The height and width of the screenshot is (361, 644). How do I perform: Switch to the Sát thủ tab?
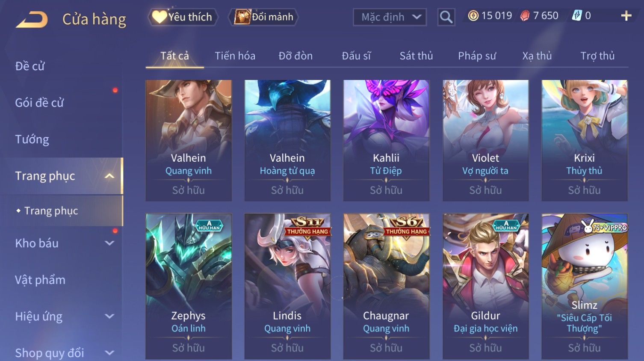pos(416,56)
